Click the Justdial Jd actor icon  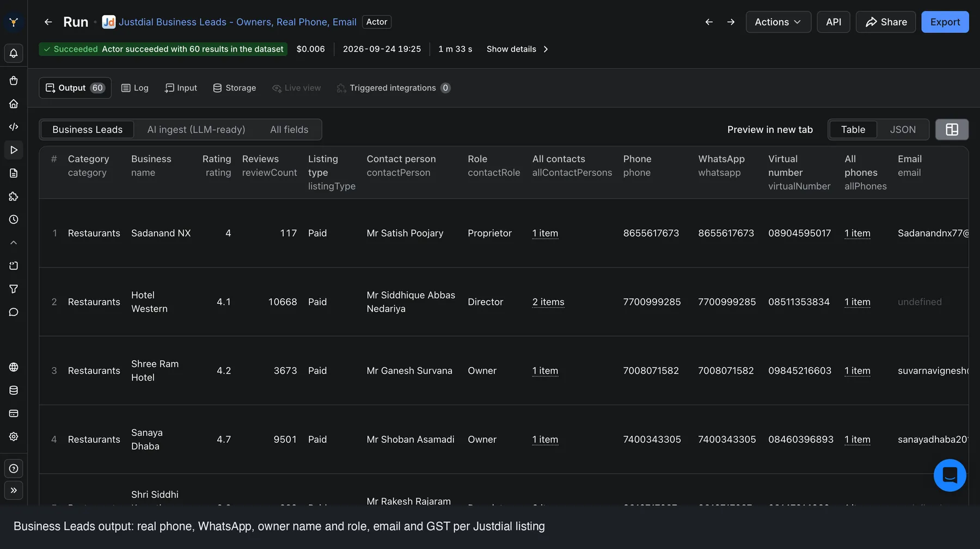[109, 22]
